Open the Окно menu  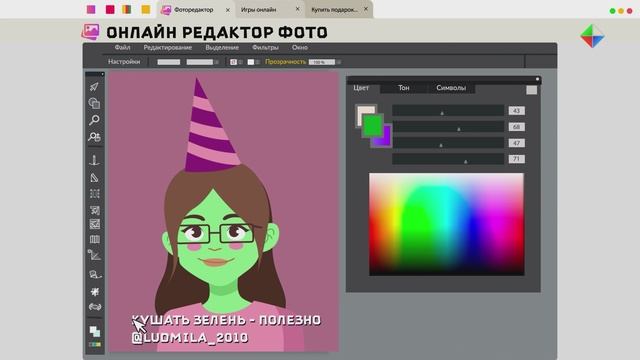click(300, 47)
